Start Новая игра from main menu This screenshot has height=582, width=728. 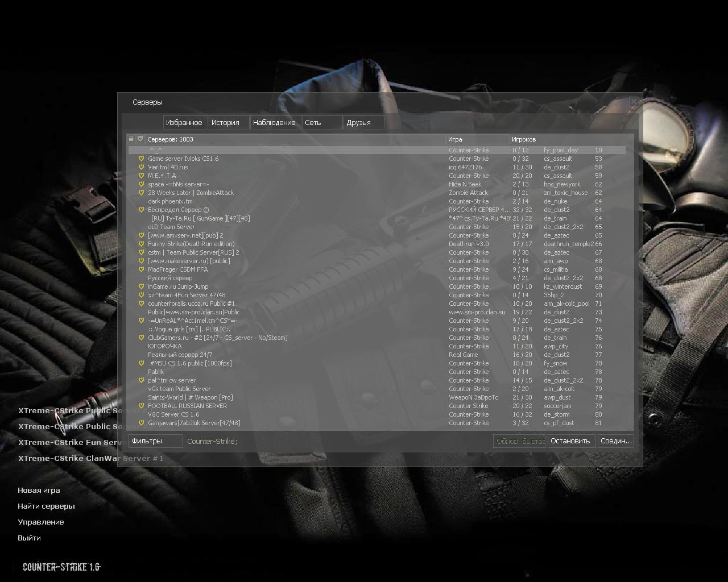(39, 490)
